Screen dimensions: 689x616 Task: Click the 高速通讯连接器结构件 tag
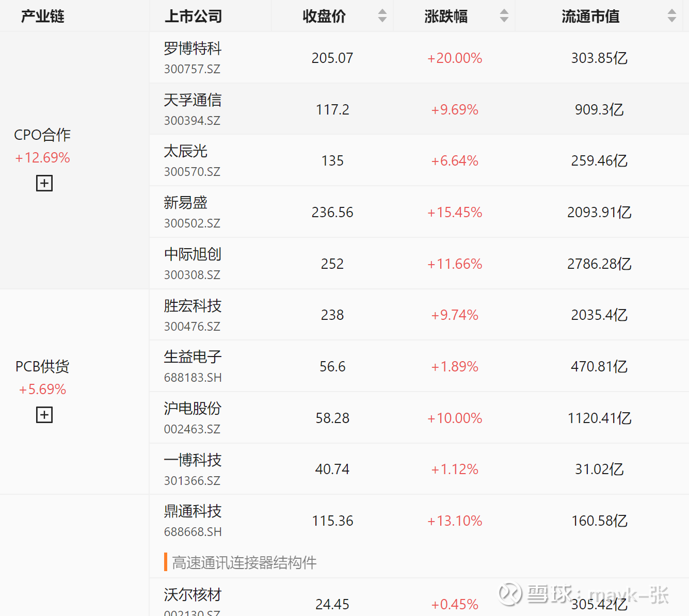tap(244, 562)
